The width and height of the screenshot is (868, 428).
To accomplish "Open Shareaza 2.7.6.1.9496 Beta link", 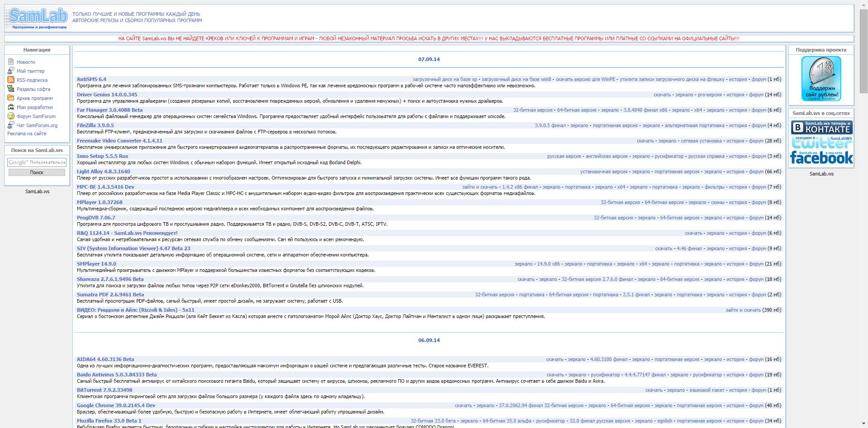I will pyautogui.click(x=110, y=279).
